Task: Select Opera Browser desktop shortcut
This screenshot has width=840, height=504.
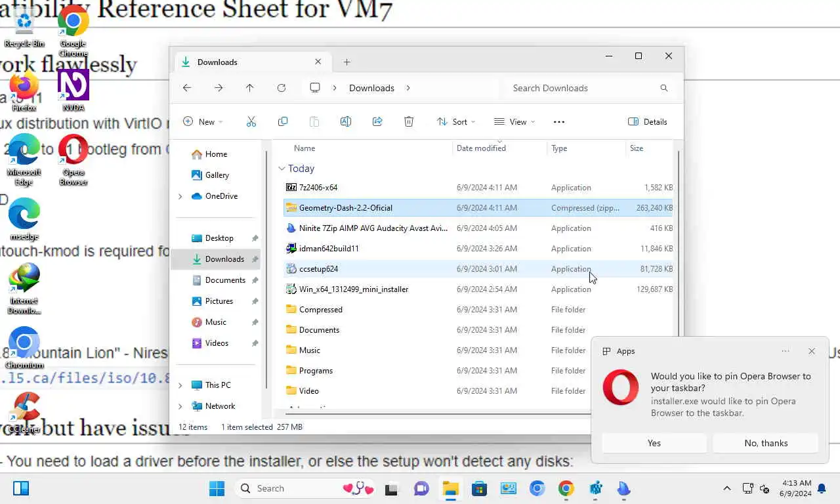Action: click(73, 160)
